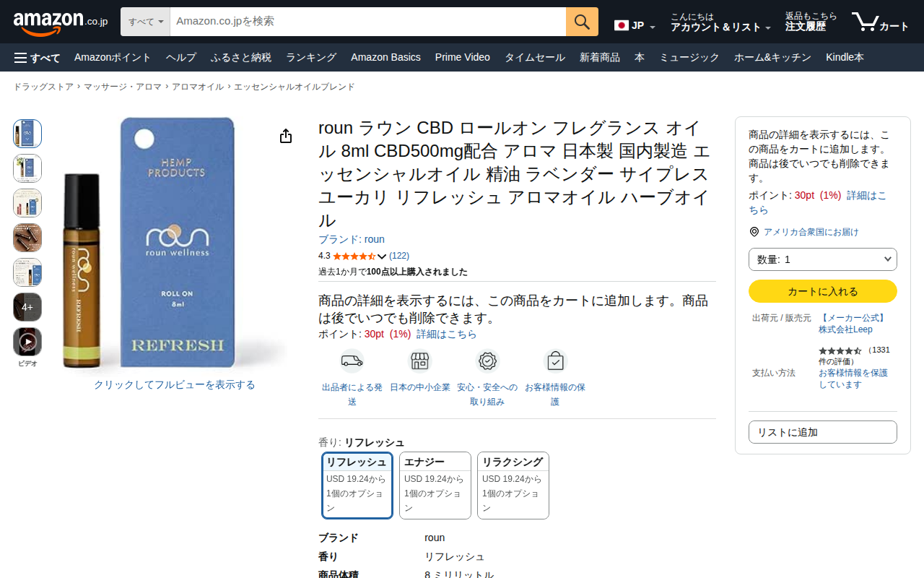Viewport: 924px width, 578px height.
Task: Select the first product image thumbnail
Action: (x=27, y=134)
